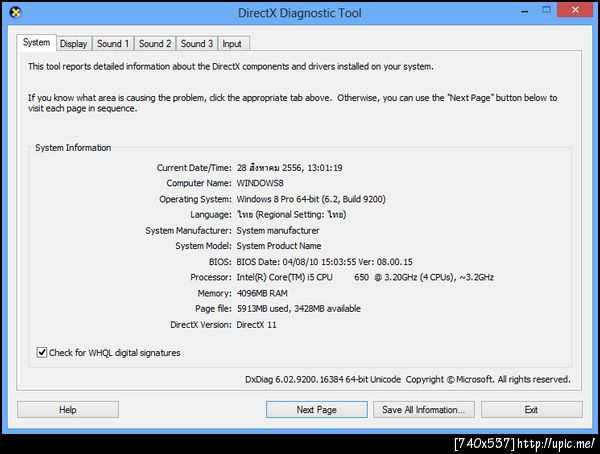Click the System Product Name value

[x=279, y=246]
